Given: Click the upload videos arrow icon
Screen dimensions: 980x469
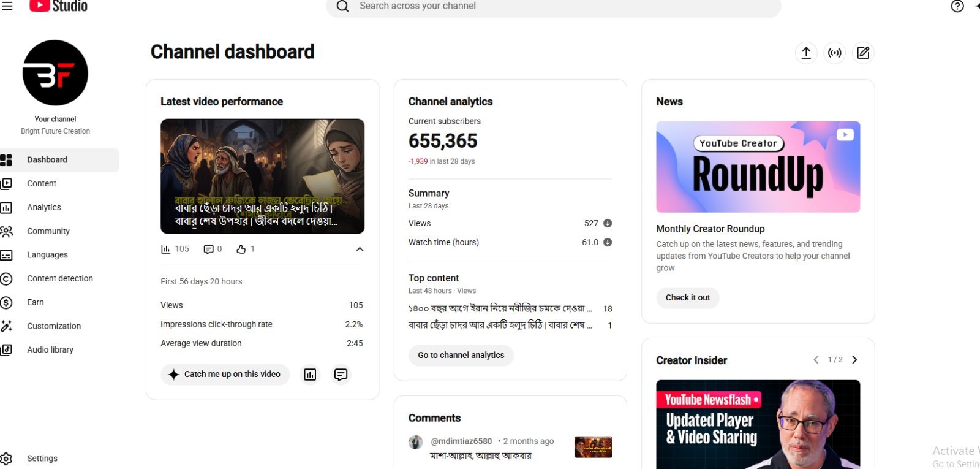Looking at the screenshot, I should (x=806, y=53).
